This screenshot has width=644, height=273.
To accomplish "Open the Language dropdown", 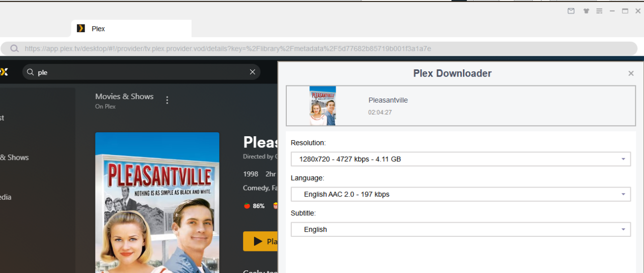I will pyautogui.click(x=460, y=194).
